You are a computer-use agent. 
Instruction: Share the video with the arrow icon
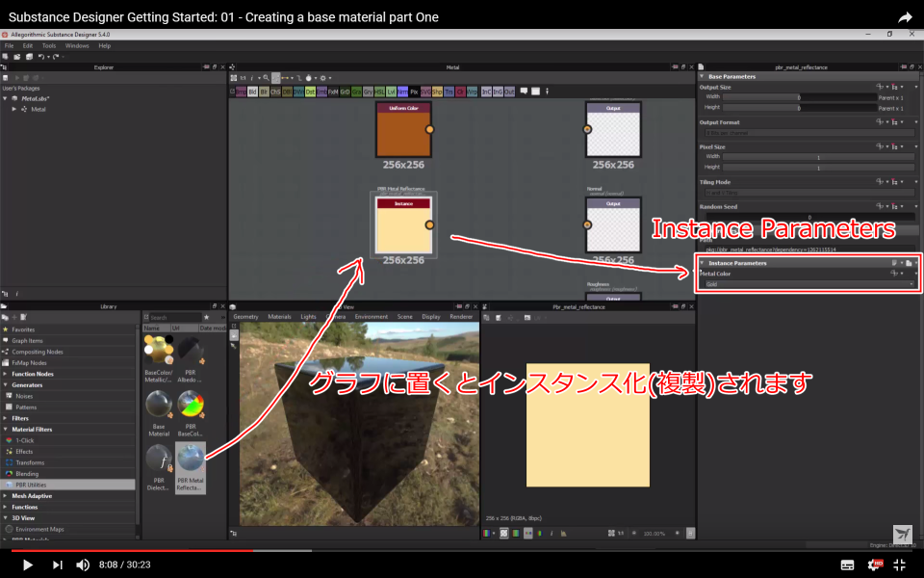(905, 17)
